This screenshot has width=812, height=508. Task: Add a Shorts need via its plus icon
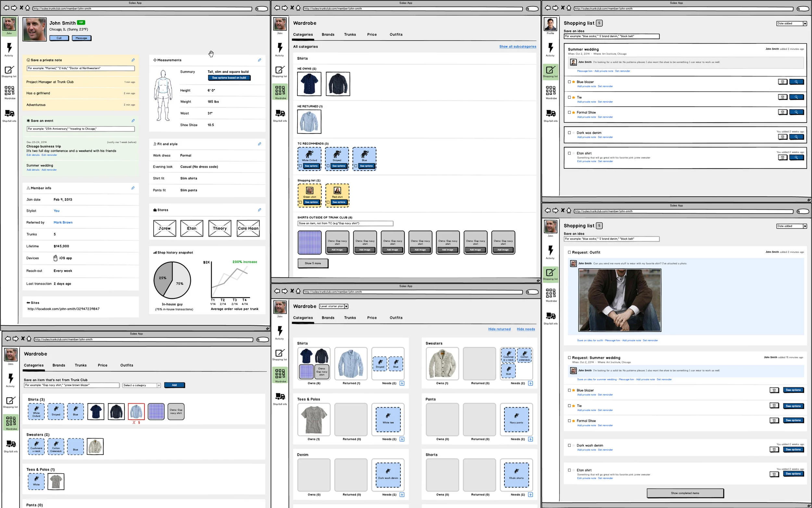(530, 495)
